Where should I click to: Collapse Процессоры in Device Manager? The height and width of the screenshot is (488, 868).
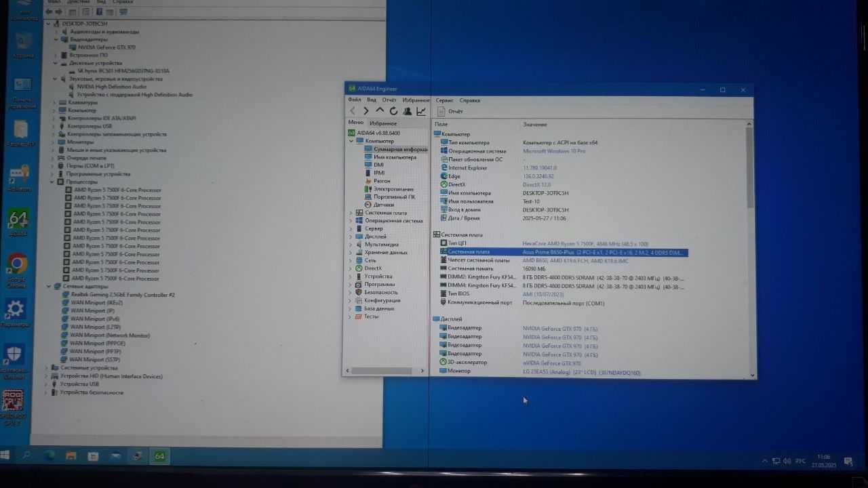(x=52, y=182)
